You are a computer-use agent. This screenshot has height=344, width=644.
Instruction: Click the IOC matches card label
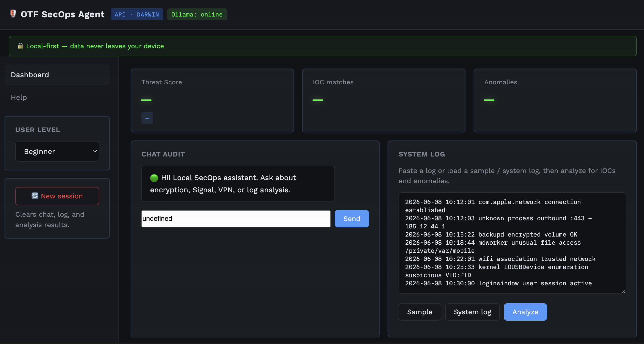click(x=333, y=82)
